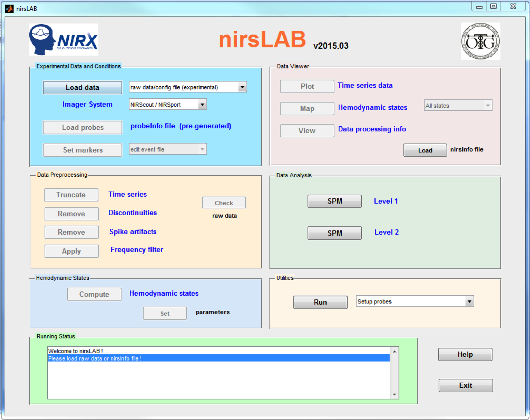The height and width of the screenshot is (420, 530).
Task: Click the 'Data processing info' label
Action: tap(372, 129)
